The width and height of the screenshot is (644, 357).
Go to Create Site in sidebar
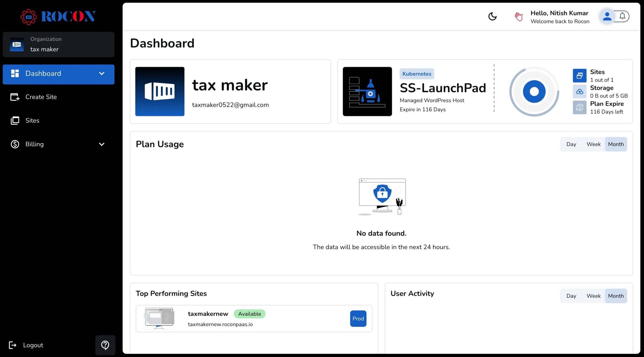coord(41,97)
